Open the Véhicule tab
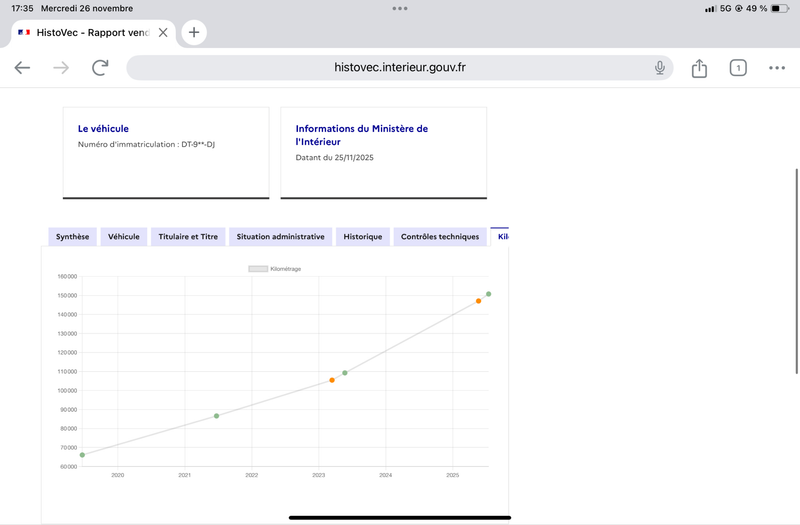 coord(124,237)
